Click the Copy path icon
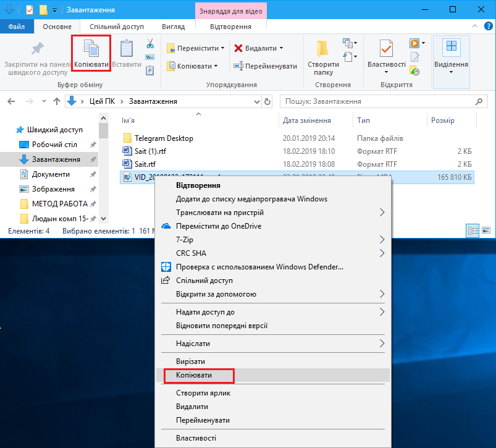 (150, 57)
